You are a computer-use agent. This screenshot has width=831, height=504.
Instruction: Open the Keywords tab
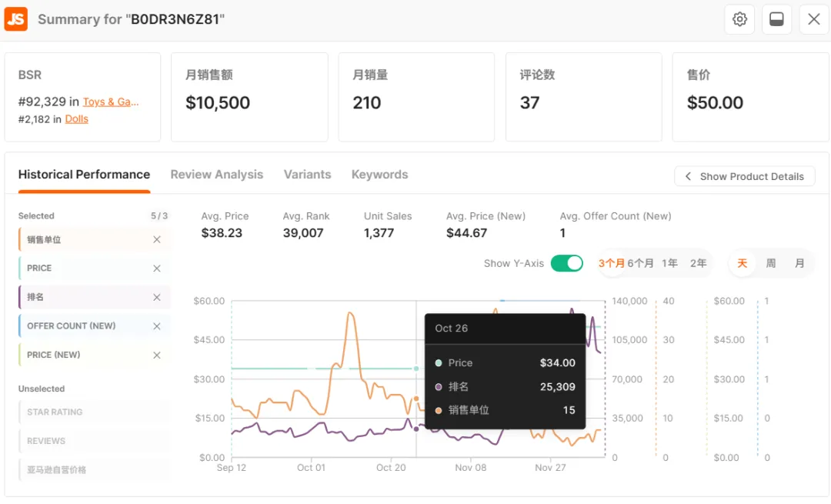[379, 175]
